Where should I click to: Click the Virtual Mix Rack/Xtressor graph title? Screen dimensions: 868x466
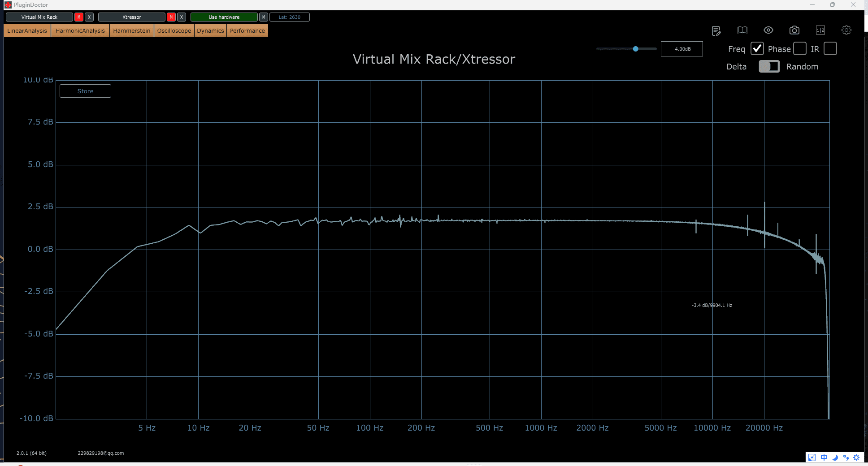click(x=434, y=59)
